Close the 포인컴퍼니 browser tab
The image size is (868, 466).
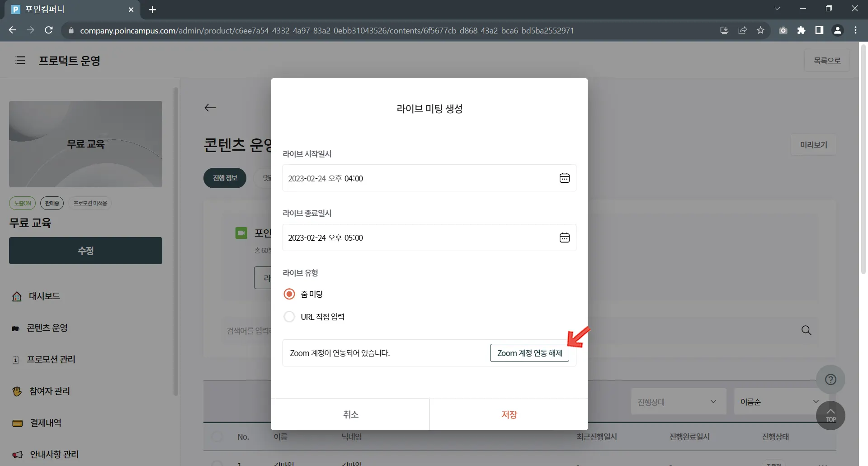tap(131, 10)
